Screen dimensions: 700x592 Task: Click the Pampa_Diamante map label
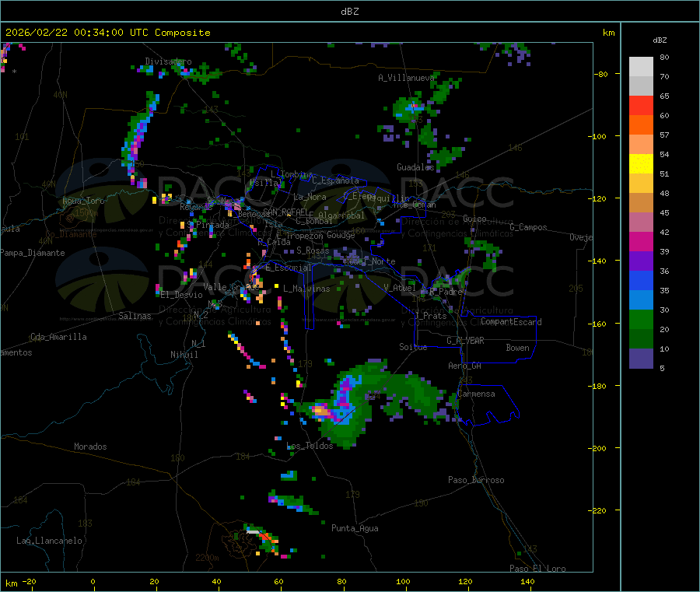(x=32, y=253)
